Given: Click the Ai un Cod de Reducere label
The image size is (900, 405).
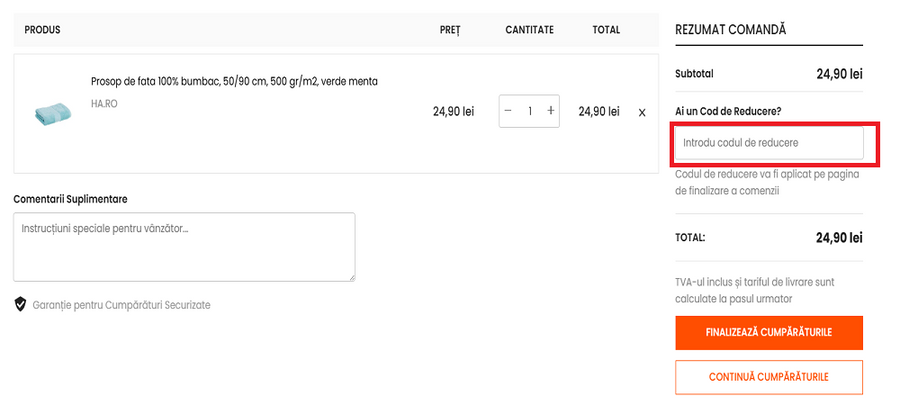Looking at the screenshot, I should coord(728,110).
